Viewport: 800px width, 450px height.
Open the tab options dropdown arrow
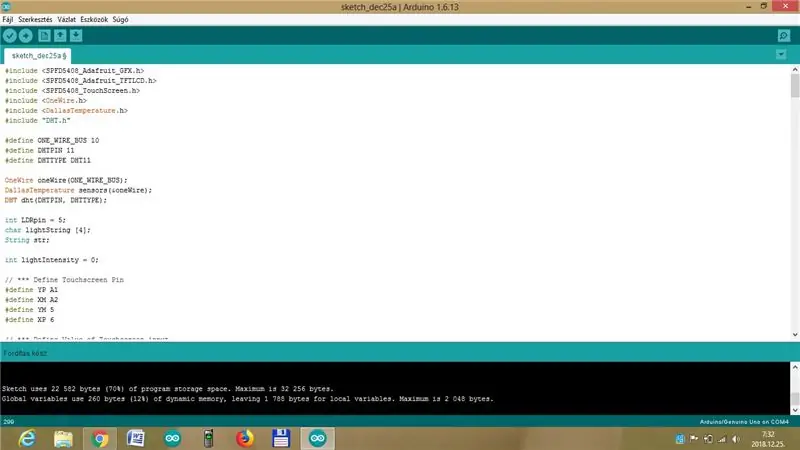pyautogui.click(x=781, y=54)
